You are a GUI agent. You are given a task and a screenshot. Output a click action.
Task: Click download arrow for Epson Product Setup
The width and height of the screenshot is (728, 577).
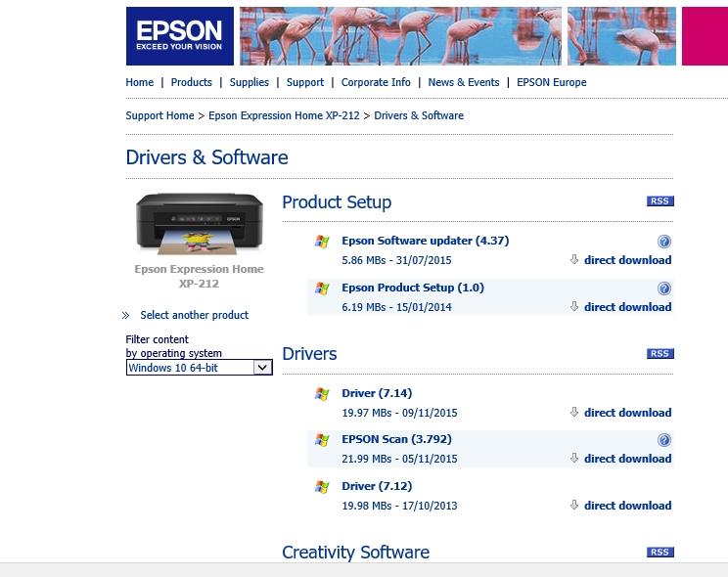click(x=574, y=306)
